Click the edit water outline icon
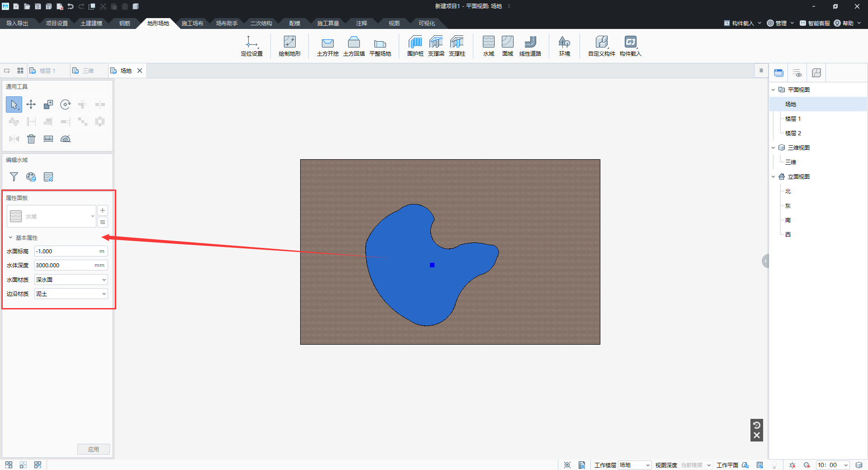The image size is (868, 470). pyautogui.click(x=48, y=177)
